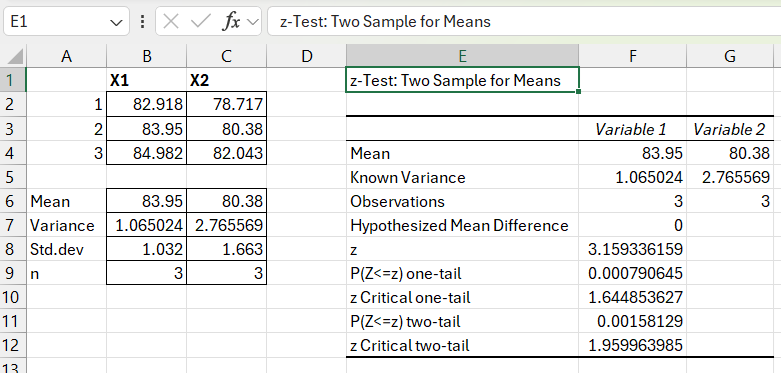Image resolution: width=781 pixels, height=373 pixels.
Task: Click the three-dot formula bar resize handle
Action: (143, 21)
